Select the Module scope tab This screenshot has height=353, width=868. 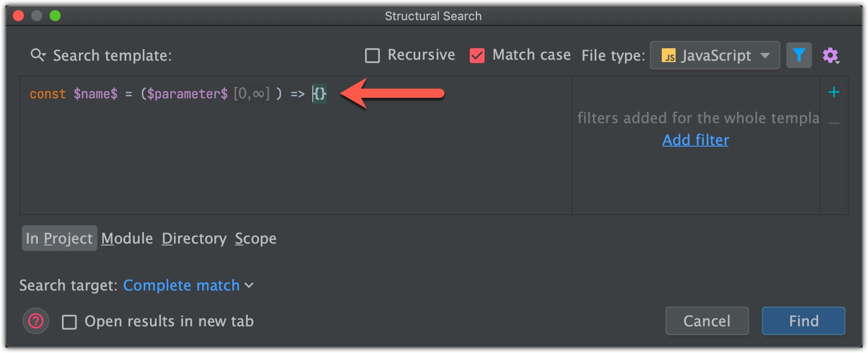[127, 239]
